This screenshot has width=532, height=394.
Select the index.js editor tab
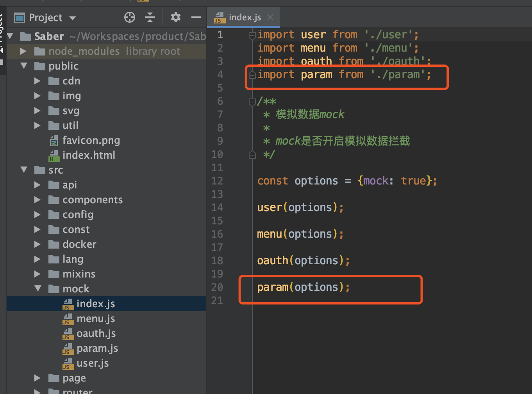243,17
